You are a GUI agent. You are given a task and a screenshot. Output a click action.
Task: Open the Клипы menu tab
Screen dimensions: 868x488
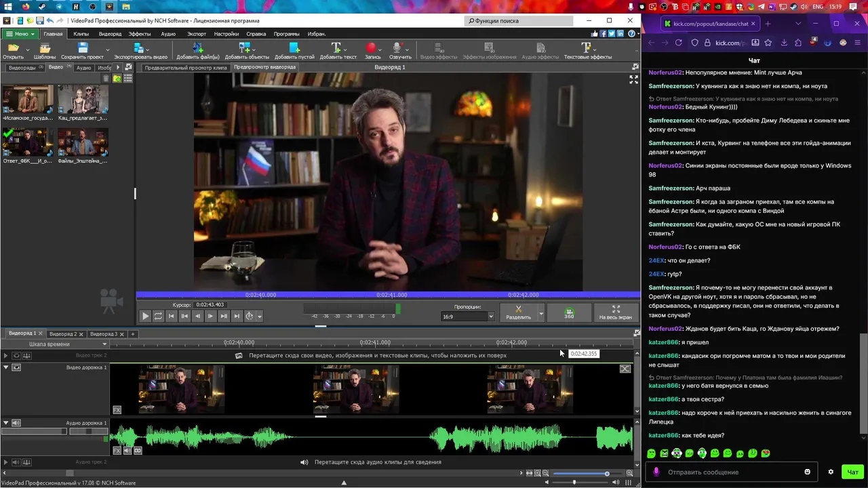click(81, 34)
